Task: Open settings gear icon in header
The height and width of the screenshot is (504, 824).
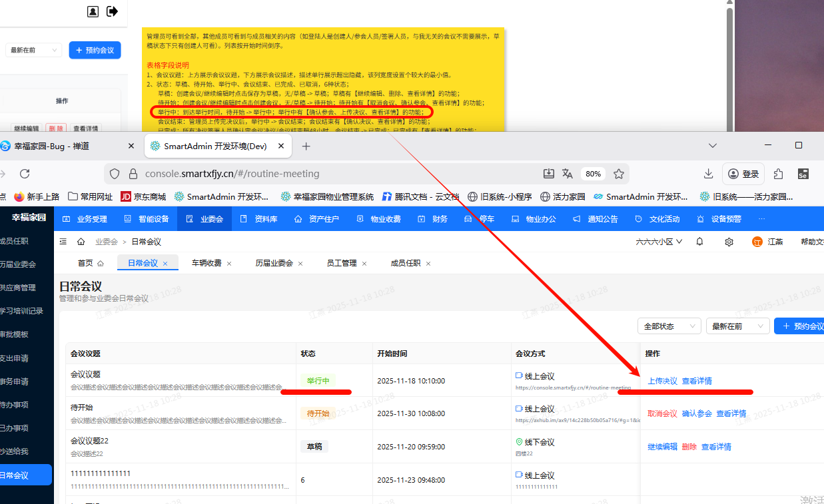Action: pos(729,242)
